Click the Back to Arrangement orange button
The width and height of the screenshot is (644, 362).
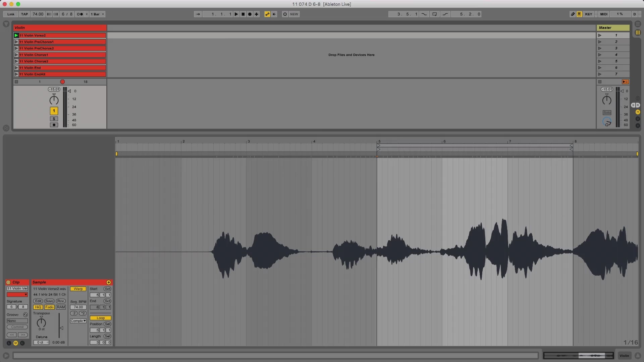coord(625,82)
